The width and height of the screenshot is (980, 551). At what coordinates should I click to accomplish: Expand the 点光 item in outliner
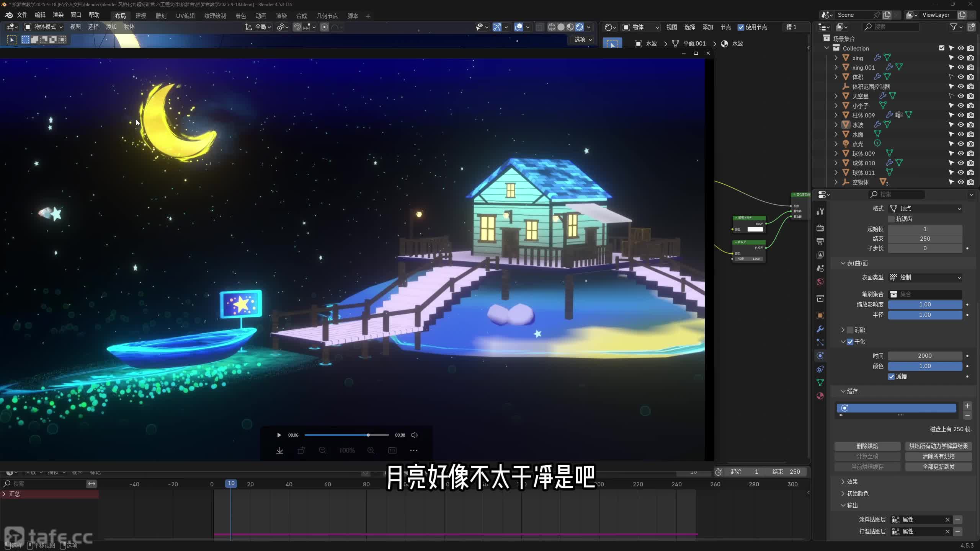pos(836,144)
